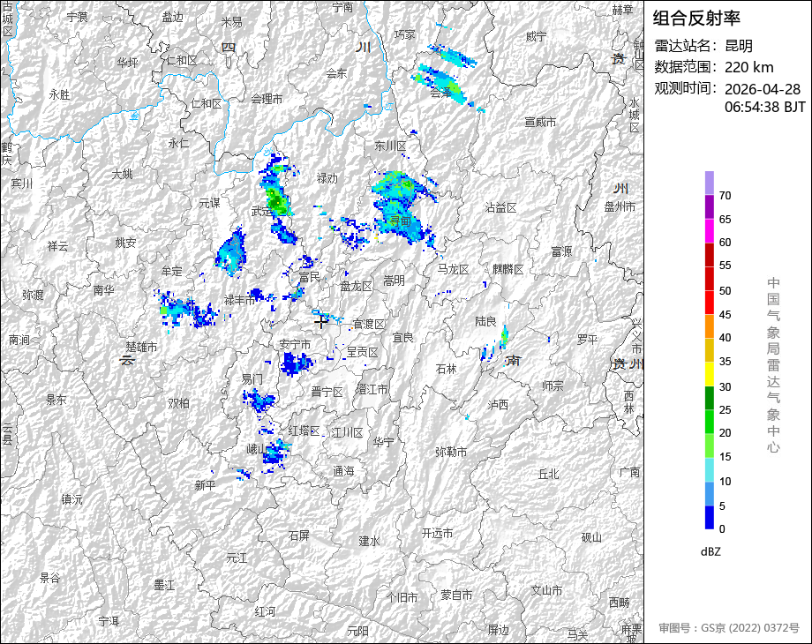Click the observation date 2026-04-28
This screenshot has height=644, width=812.
tap(763, 89)
